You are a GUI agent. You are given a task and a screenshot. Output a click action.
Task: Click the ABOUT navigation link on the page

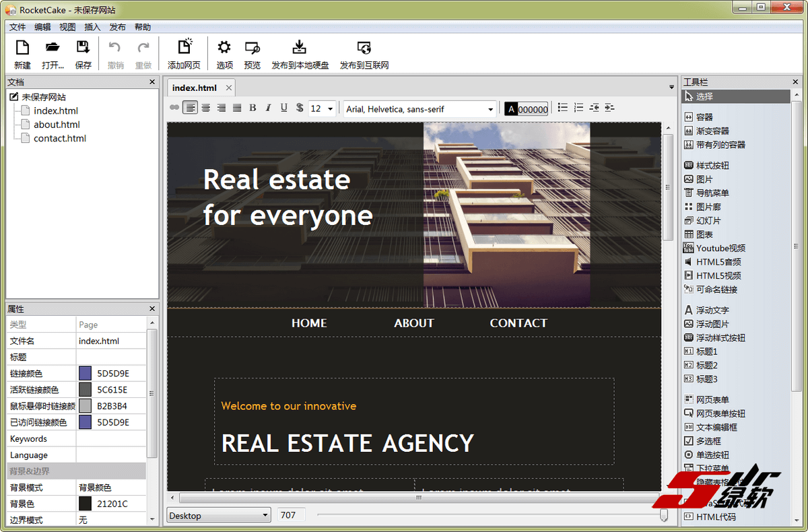[x=413, y=323]
